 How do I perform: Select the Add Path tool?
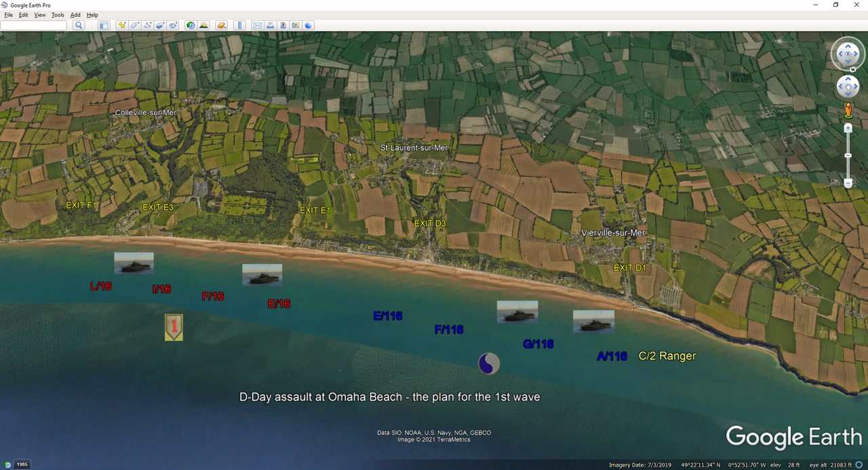pos(147,25)
